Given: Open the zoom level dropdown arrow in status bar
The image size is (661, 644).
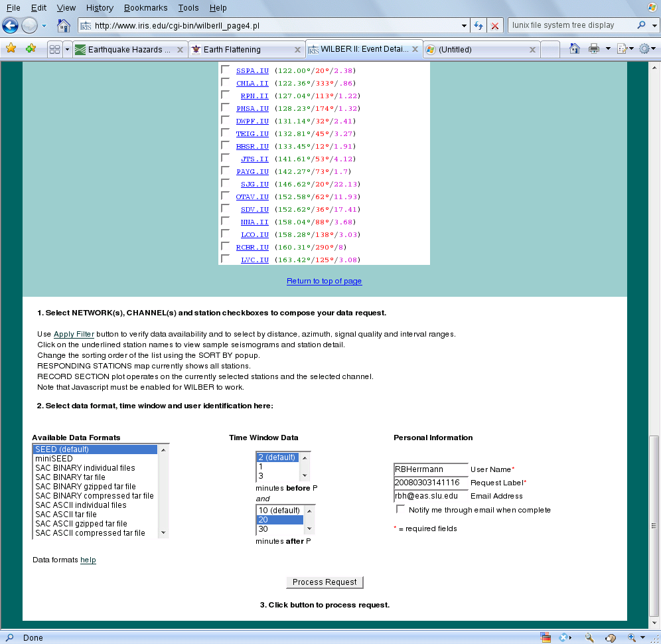Looking at the screenshot, I should [642, 637].
